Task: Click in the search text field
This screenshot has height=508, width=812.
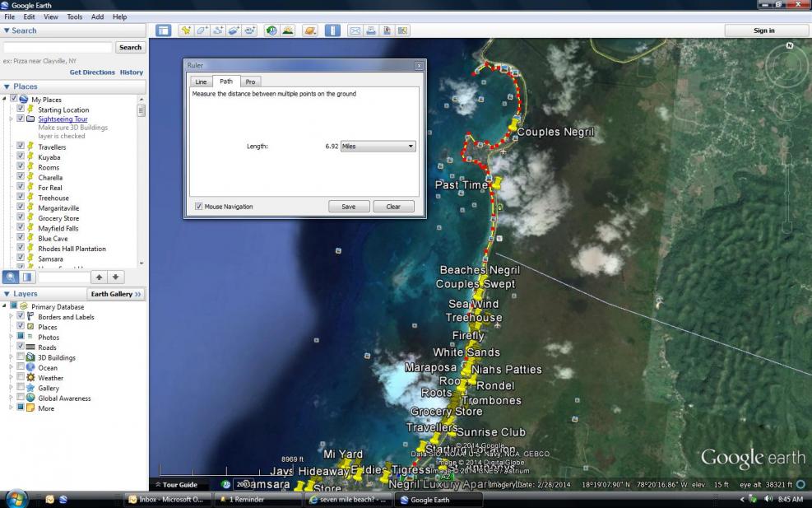Action: (x=58, y=47)
